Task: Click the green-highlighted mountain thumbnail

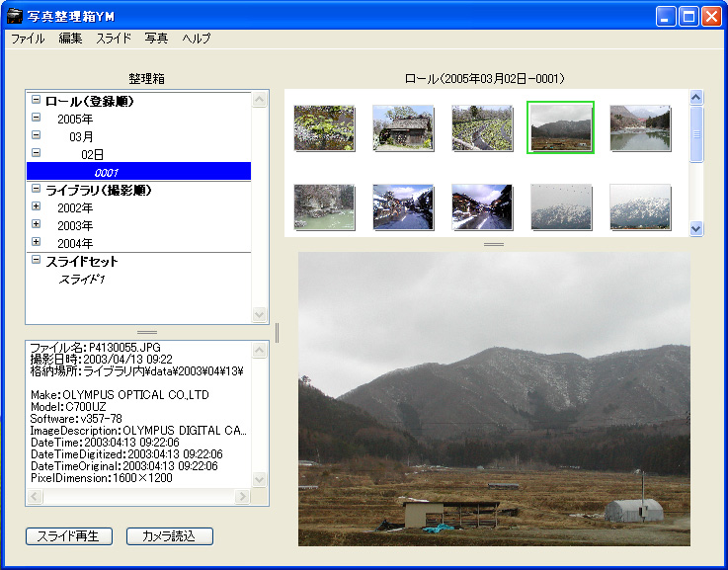Action: (561, 127)
